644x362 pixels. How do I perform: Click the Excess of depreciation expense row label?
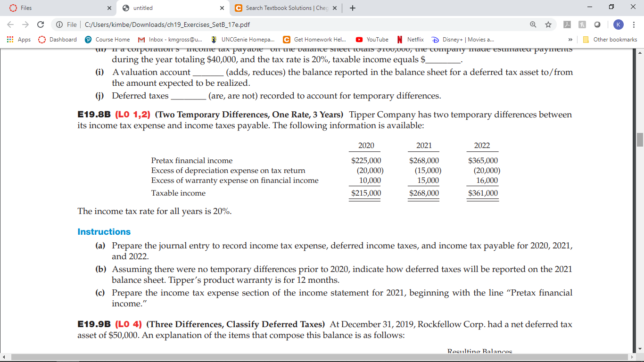pos(228,171)
